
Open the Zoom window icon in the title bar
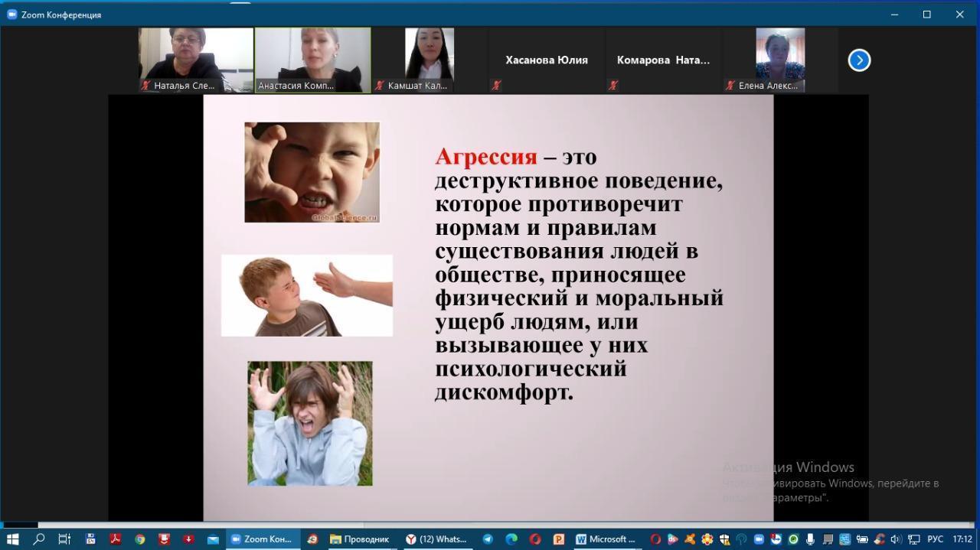[x=11, y=15]
